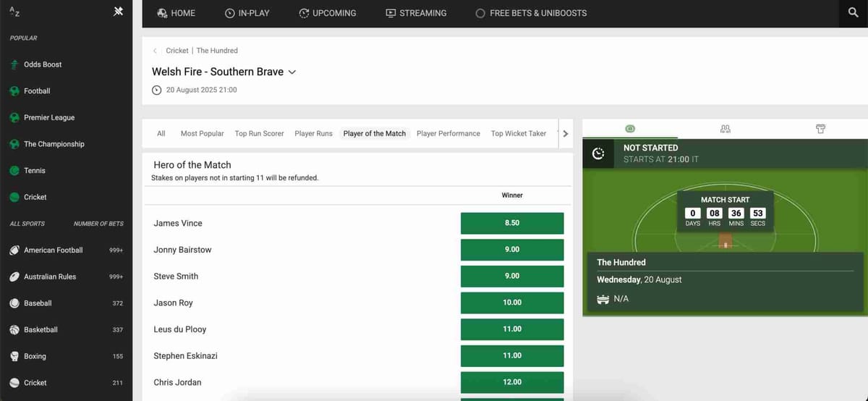Click the Cricket breadcrumb link
Screen dimensions: 868x401
(x=177, y=51)
